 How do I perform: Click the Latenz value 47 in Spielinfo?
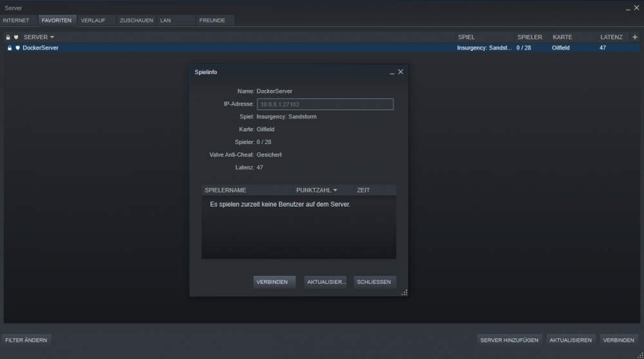coord(260,167)
